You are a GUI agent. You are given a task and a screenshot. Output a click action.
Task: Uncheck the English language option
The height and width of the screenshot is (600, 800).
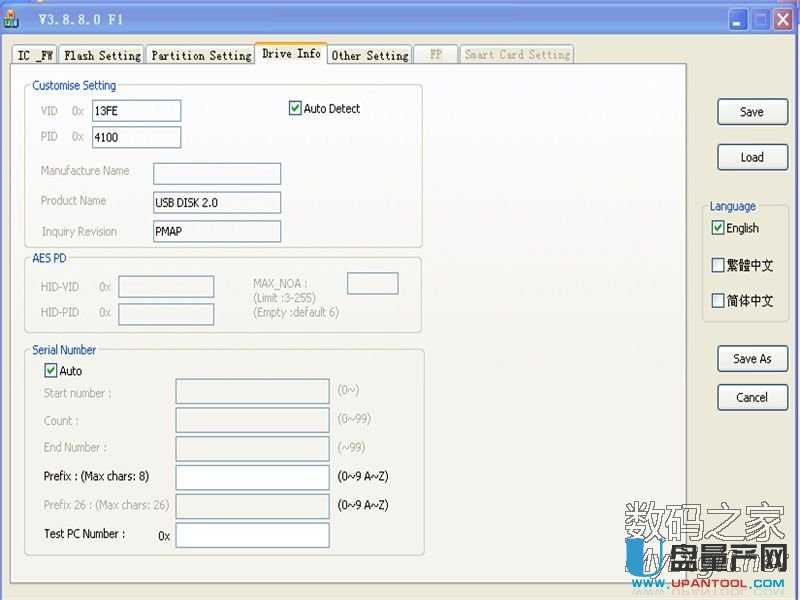pos(718,228)
